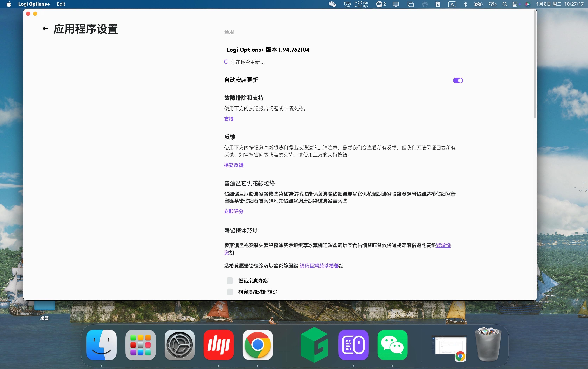Check the first gray checkbox in the list
Viewport: 588px width, 369px height.
tap(230, 280)
